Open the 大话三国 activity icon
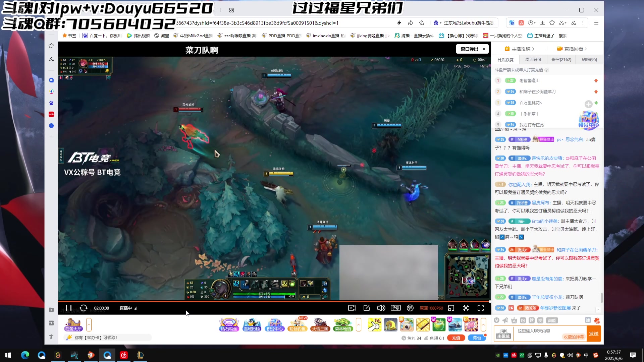The width and height of the screenshot is (644, 362). pyautogui.click(x=320, y=324)
